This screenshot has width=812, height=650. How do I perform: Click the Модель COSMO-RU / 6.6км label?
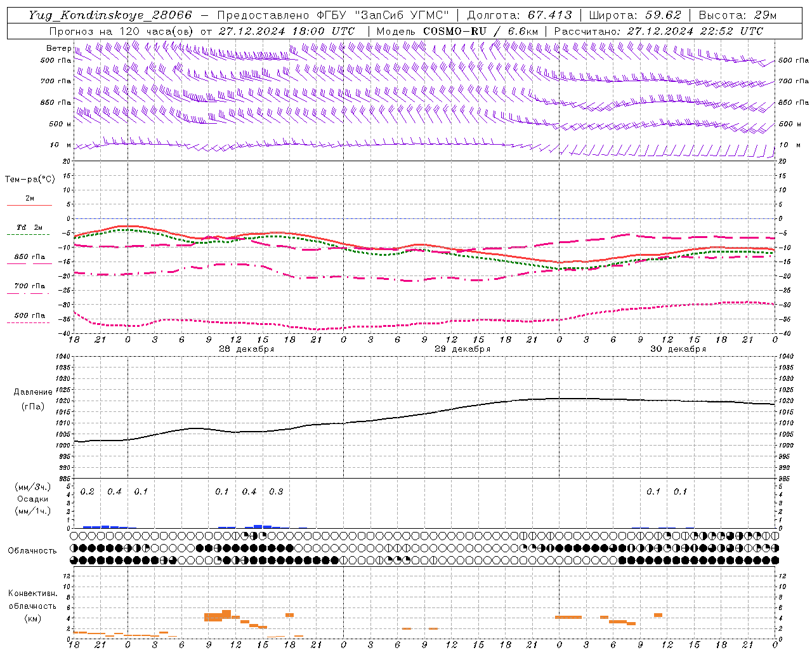click(x=457, y=31)
